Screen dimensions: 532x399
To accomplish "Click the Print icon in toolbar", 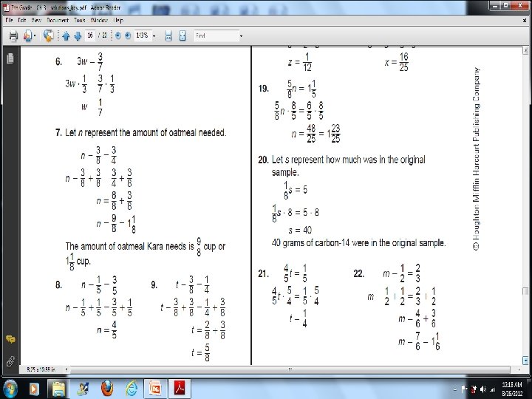I will click(x=13, y=35).
